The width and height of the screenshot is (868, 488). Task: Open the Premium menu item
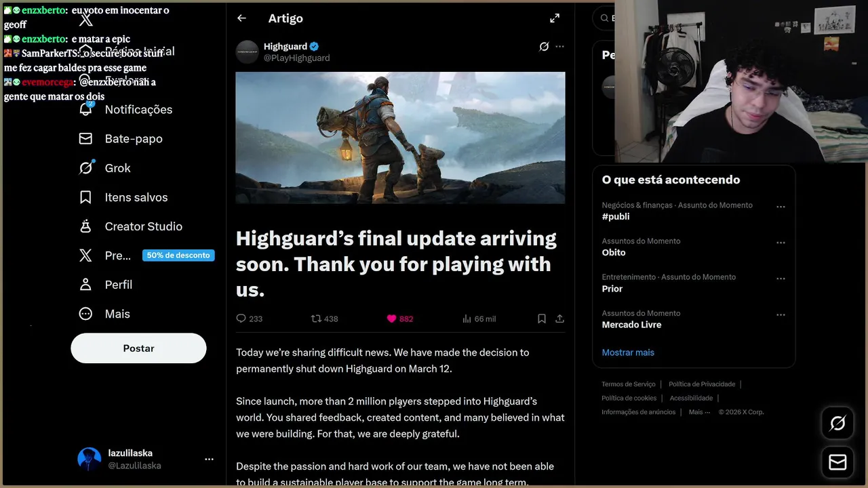coord(118,256)
